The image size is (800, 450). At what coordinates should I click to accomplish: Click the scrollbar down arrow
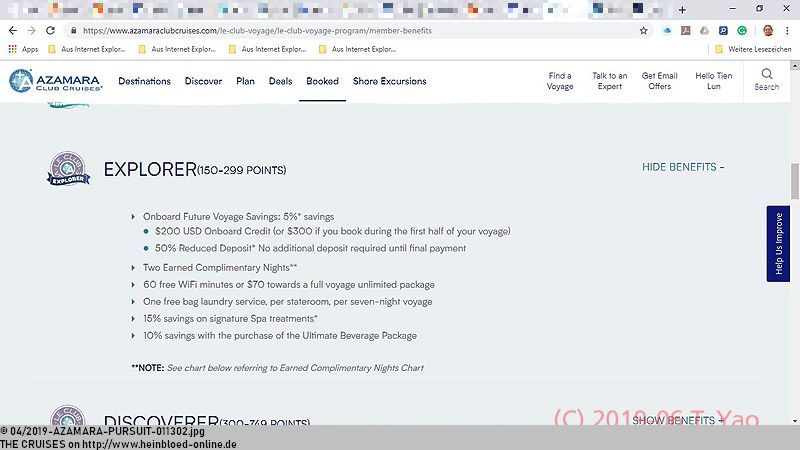click(795, 421)
